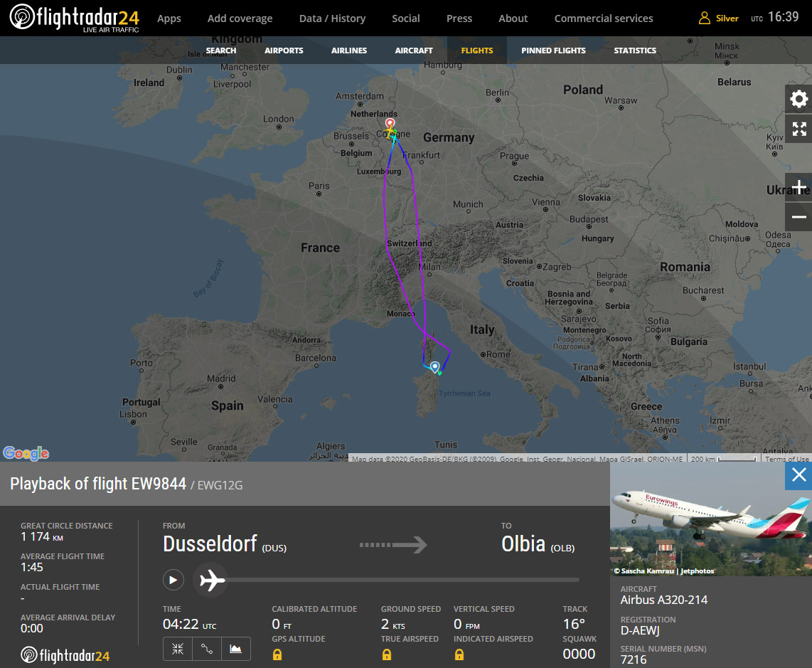The width and height of the screenshot is (812, 668).
Task: Click the 04:22 UTC time value
Action: (190, 624)
